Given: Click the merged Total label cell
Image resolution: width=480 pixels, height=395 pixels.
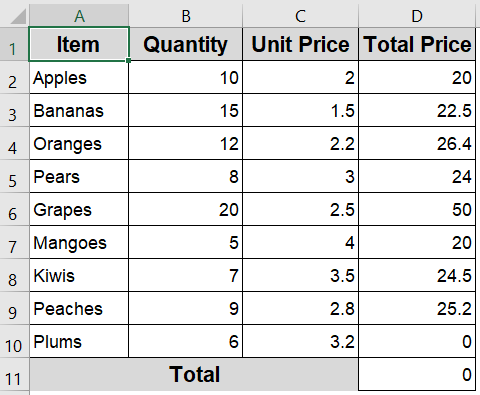Looking at the screenshot, I should (x=194, y=374).
